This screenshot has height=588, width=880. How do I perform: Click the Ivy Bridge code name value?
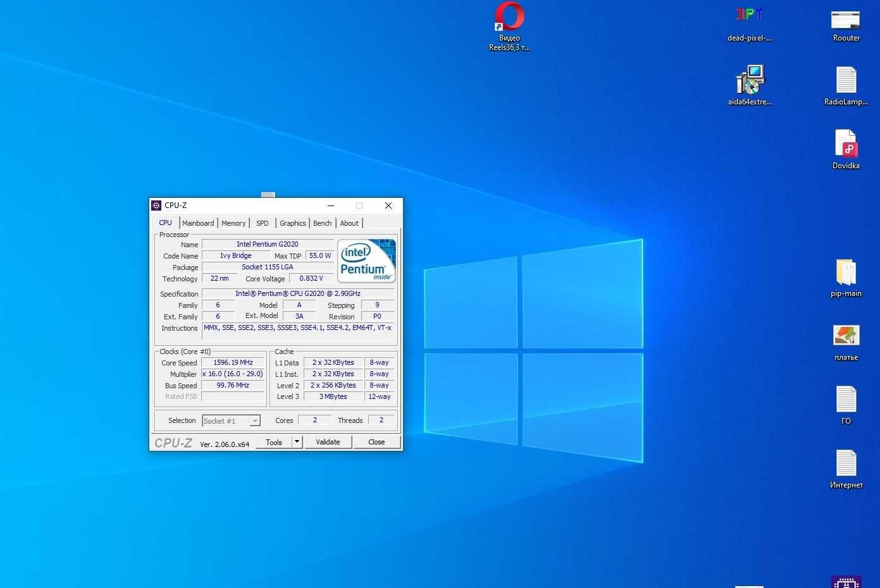click(x=236, y=255)
